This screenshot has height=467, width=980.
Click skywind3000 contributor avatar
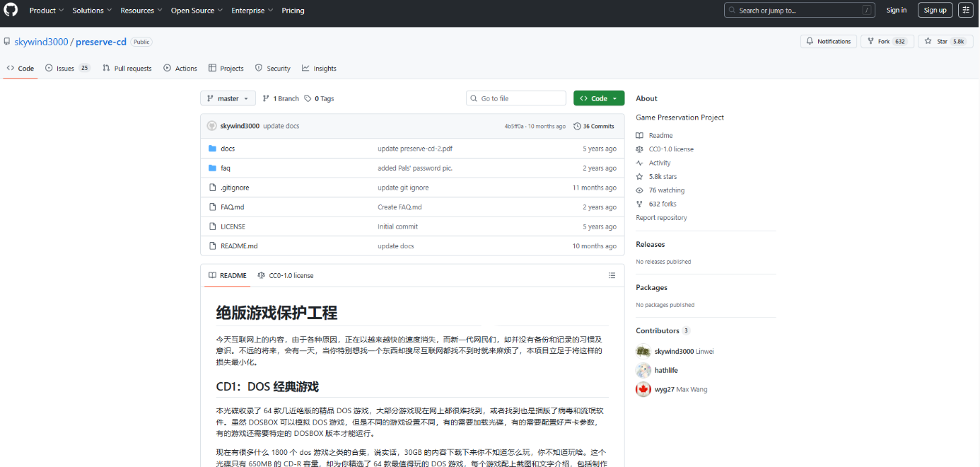coord(643,352)
